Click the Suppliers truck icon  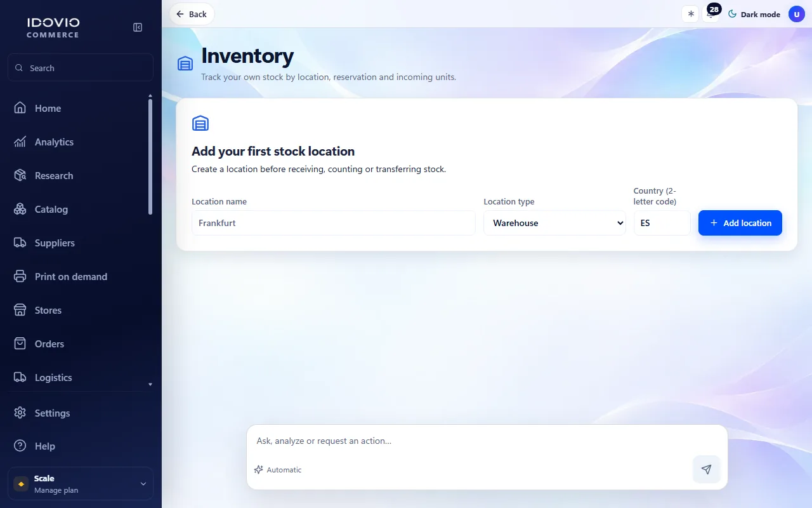[x=20, y=243]
